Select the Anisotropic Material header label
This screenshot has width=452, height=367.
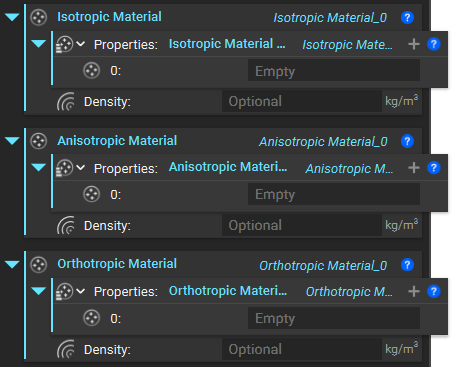coord(117,141)
